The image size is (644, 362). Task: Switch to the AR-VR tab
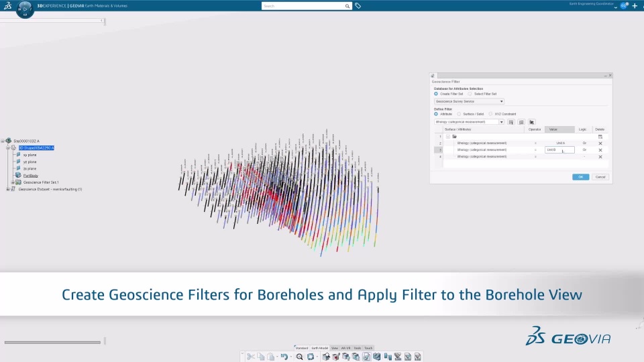(x=346, y=348)
